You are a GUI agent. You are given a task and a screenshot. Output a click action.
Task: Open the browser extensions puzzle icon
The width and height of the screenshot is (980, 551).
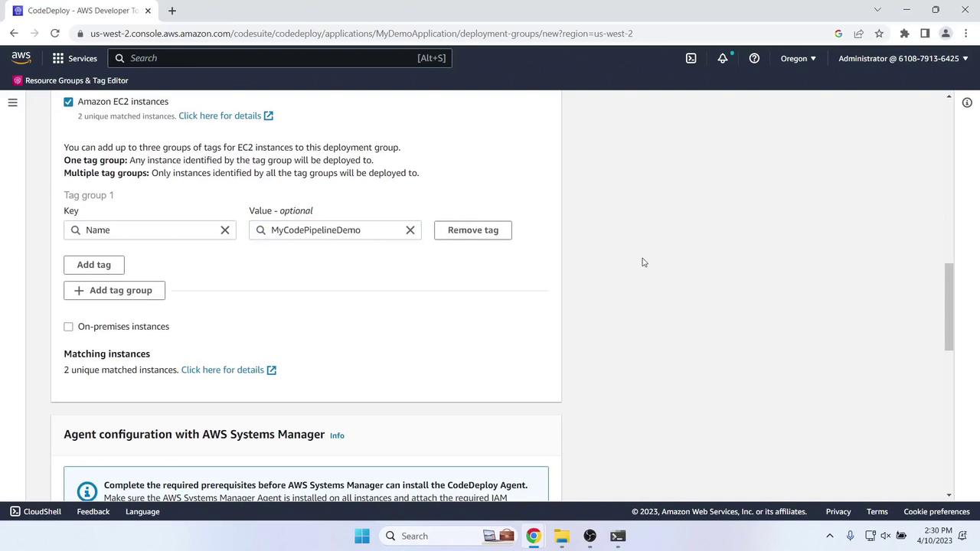point(904,34)
